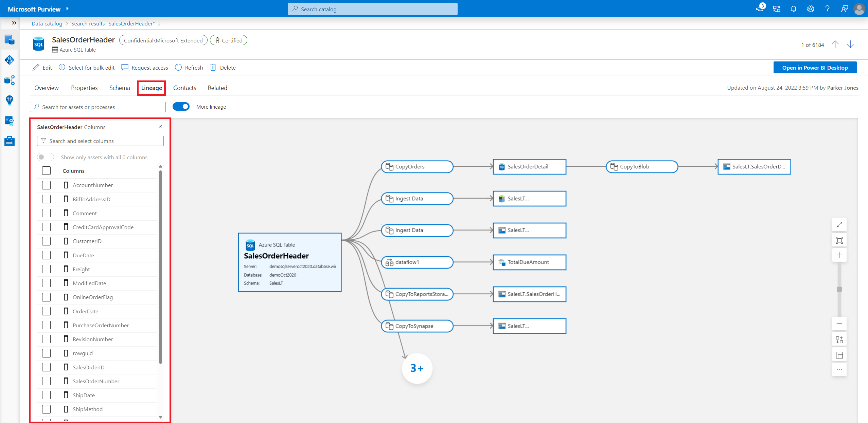Open notifications bell icon

point(793,9)
